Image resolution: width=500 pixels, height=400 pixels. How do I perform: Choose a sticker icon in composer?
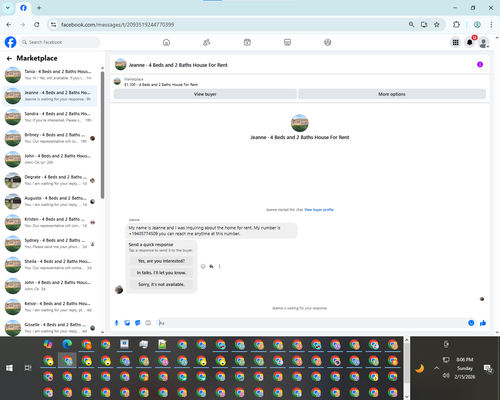pyautogui.click(x=138, y=323)
